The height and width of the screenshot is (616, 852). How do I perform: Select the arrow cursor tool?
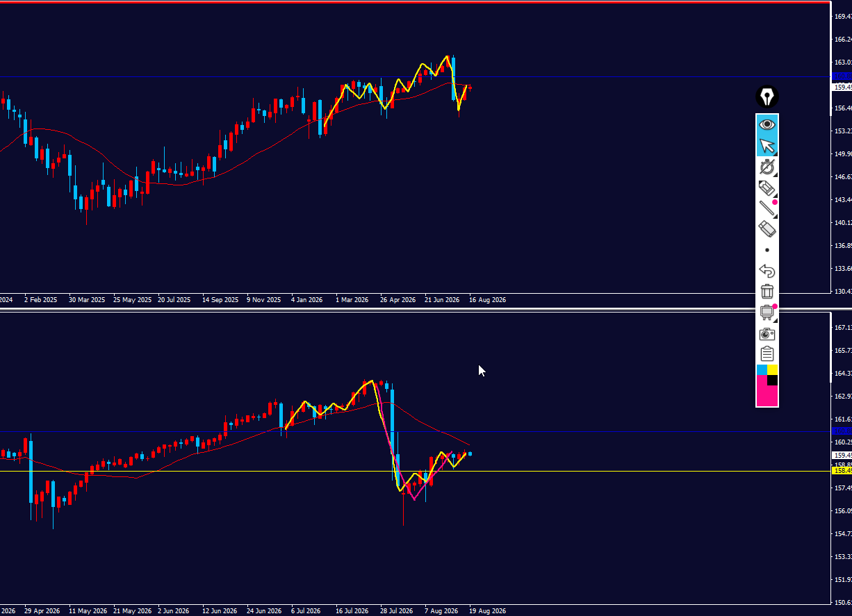click(767, 146)
